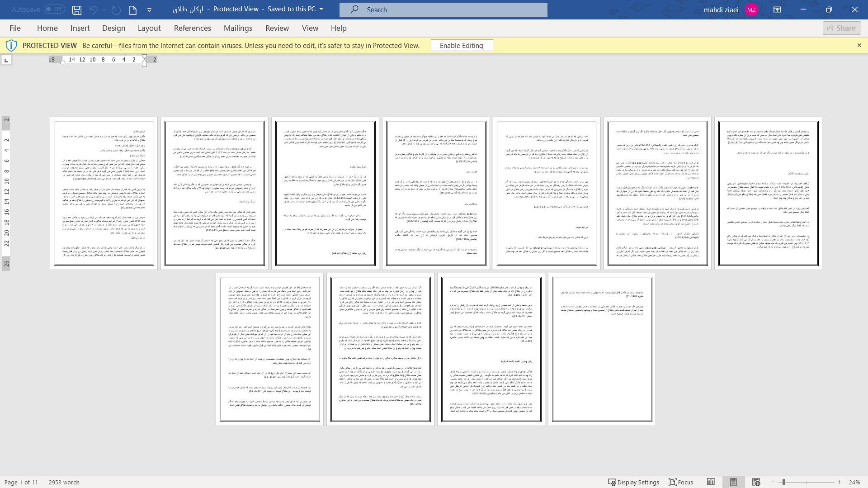Click the vertical ruler on the left

(x=6, y=194)
